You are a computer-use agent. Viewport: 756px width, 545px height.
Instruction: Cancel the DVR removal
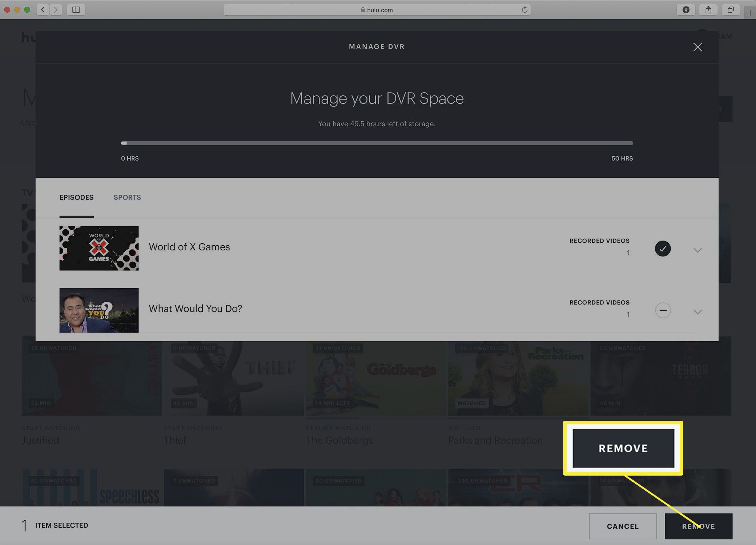623,526
